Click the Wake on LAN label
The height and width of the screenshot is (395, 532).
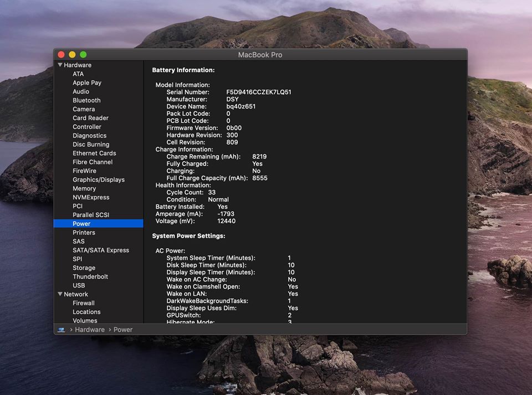click(187, 294)
